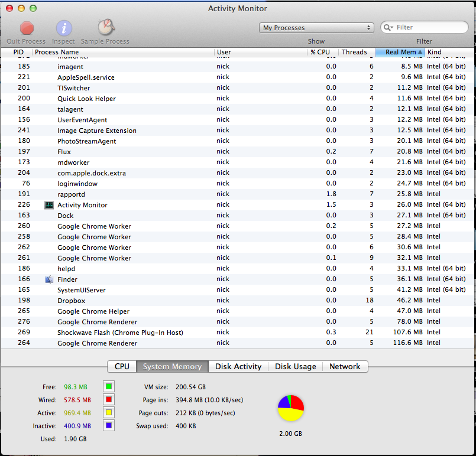Image resolution: width=476 pixels, height=456 pixels.
Task: Click the red Wired memory color swatch
Action: (x=109, y=400)
